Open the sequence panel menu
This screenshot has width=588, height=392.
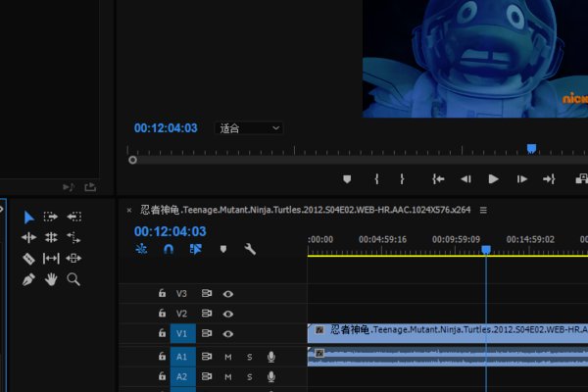point(483,210)
